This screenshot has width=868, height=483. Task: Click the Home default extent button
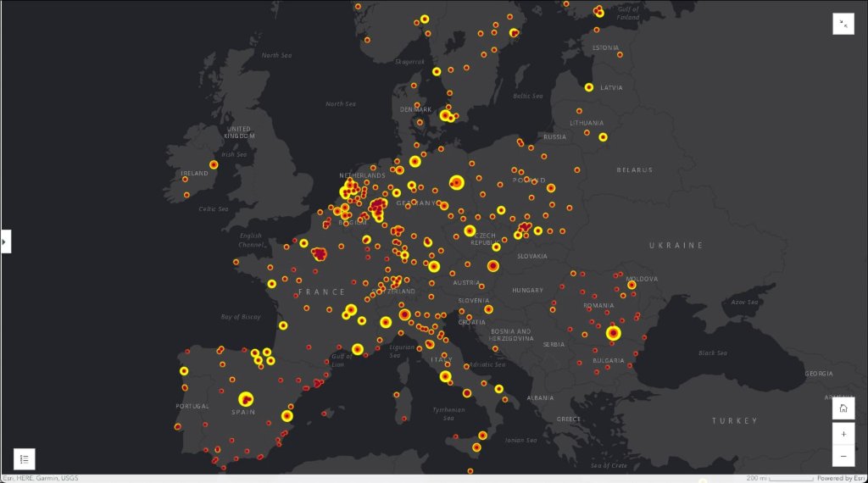(x=843, y=408)
